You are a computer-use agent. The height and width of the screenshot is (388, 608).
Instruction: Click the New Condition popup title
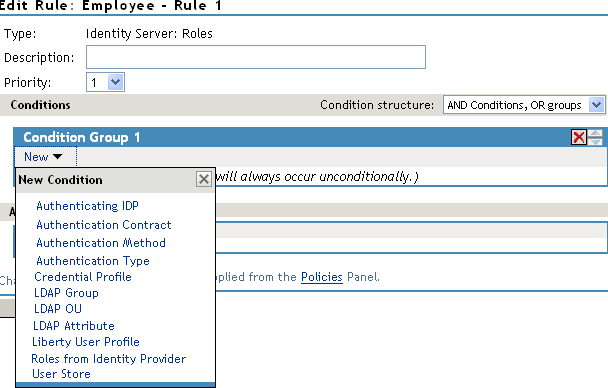click(60, 180)
